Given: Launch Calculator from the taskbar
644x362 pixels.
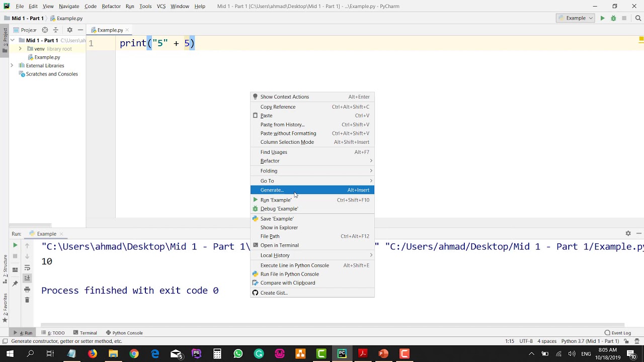Looking at the screenshot, I should [x=217, y=354].
